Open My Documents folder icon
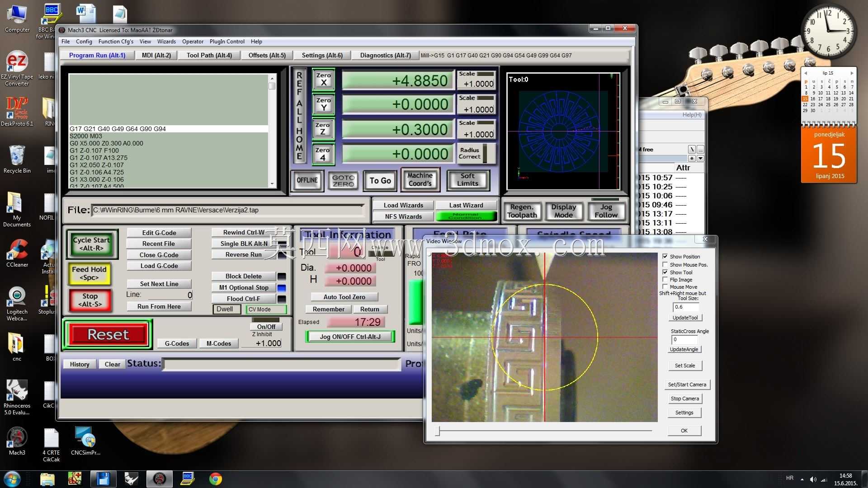868x488 pixels. (x=17, y=209)
